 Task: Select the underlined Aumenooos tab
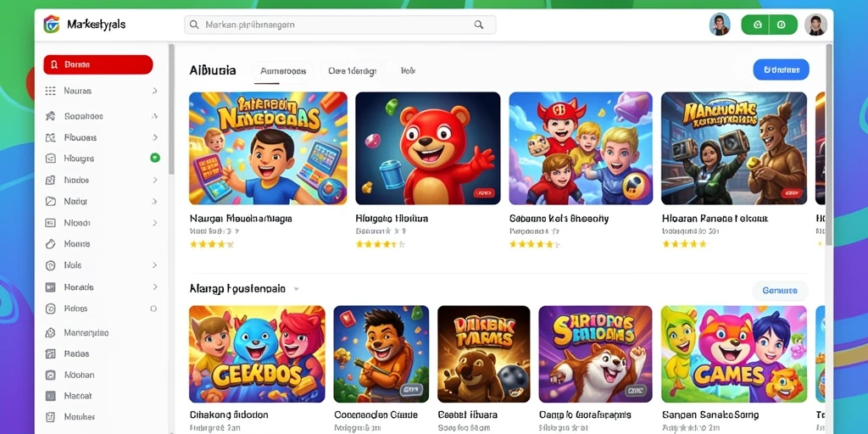pos(283,71)
